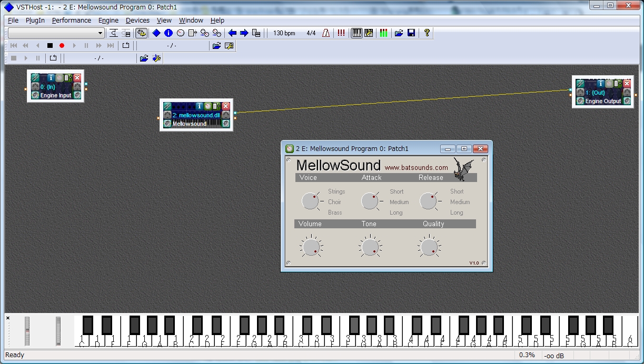Screen dimensions: 644x364
Task: Open the Window menu
Action: 191,21
